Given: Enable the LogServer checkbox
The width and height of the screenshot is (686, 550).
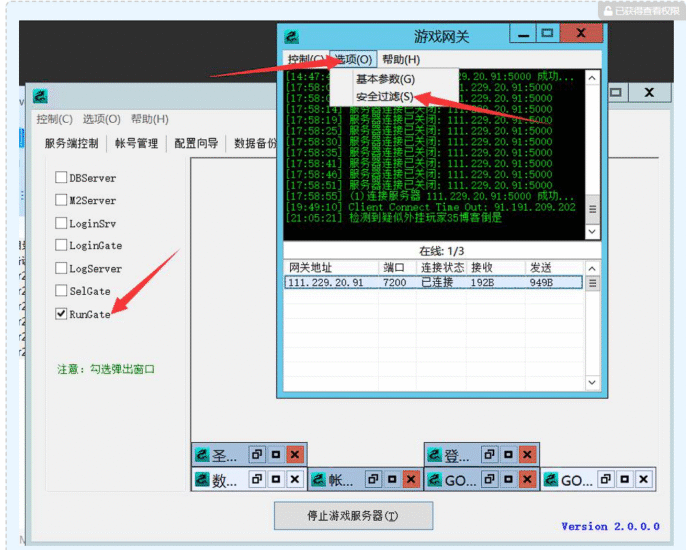Looking at the screenshot, I should [61, 268].
